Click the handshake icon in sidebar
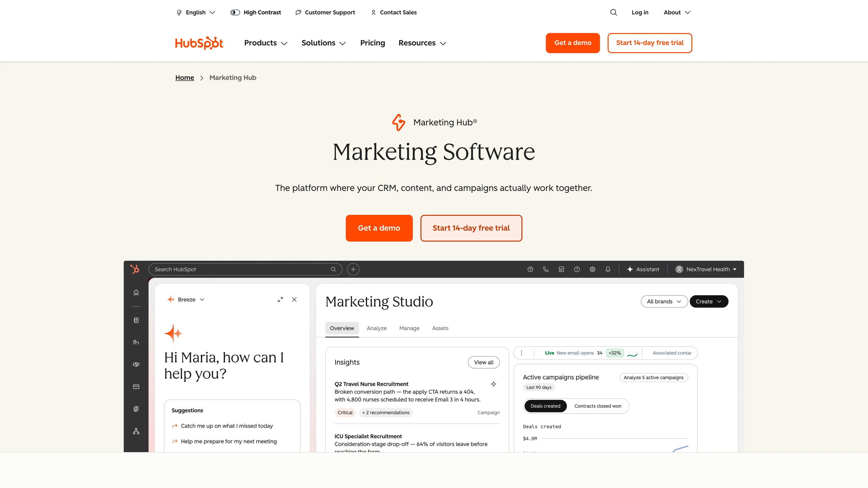Screen dimensions: 868x488 click(x=136, y=364)
